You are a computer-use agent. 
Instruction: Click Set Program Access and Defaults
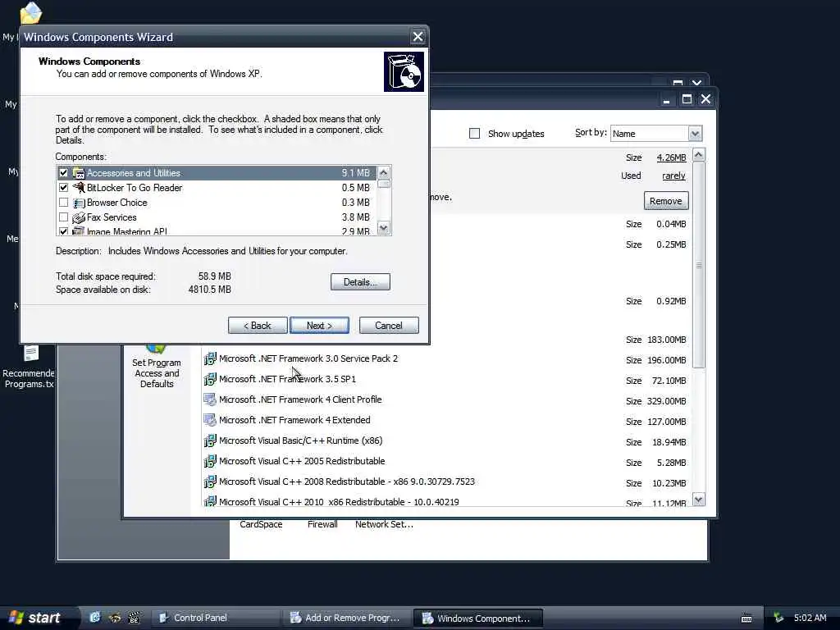157,367
